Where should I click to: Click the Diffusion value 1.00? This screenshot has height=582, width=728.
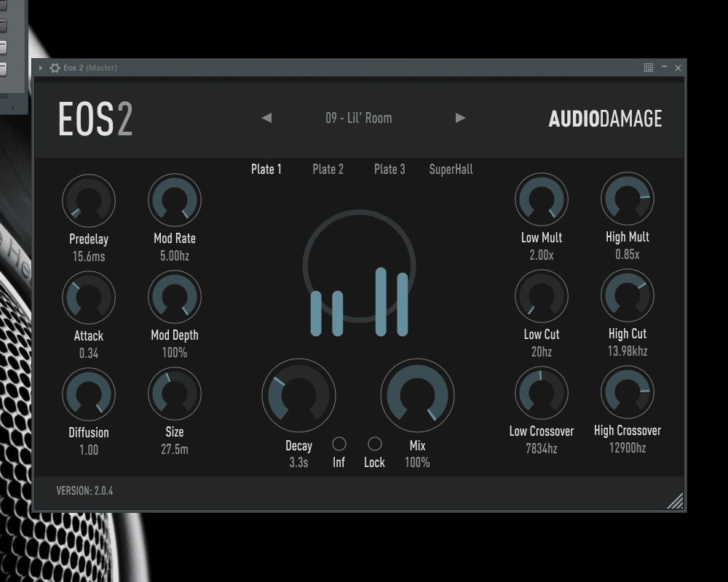coord(89,450)
